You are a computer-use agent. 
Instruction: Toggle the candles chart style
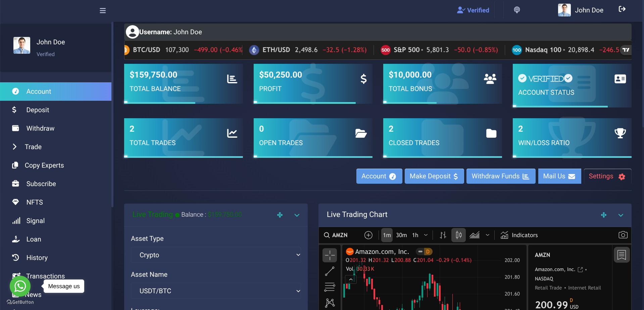(458, 235)
